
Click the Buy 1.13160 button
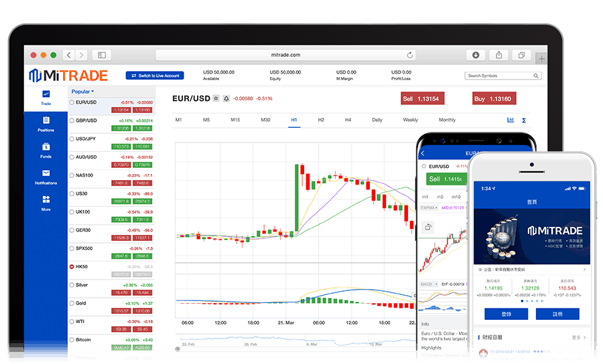[494, 98]
